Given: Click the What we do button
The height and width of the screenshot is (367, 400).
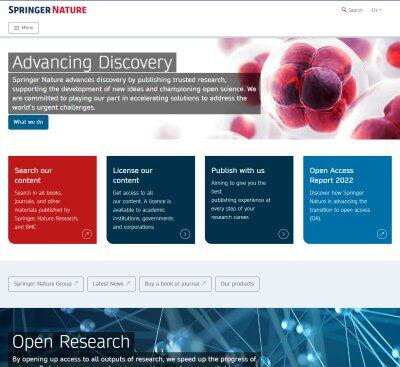Looking at the screenshot, I should [28, 122].
